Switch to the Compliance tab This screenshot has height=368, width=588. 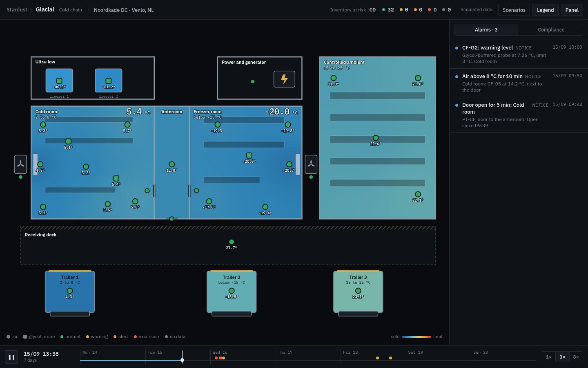[551, 29]
